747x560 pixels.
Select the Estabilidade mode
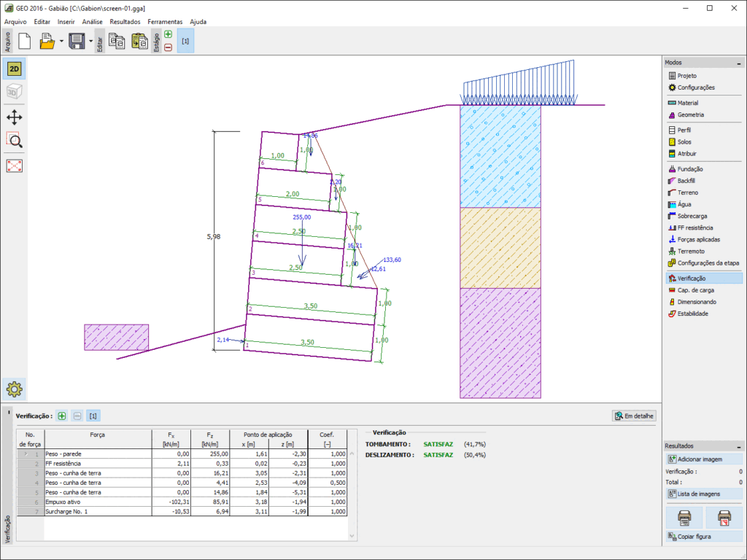tap(704, 314)
